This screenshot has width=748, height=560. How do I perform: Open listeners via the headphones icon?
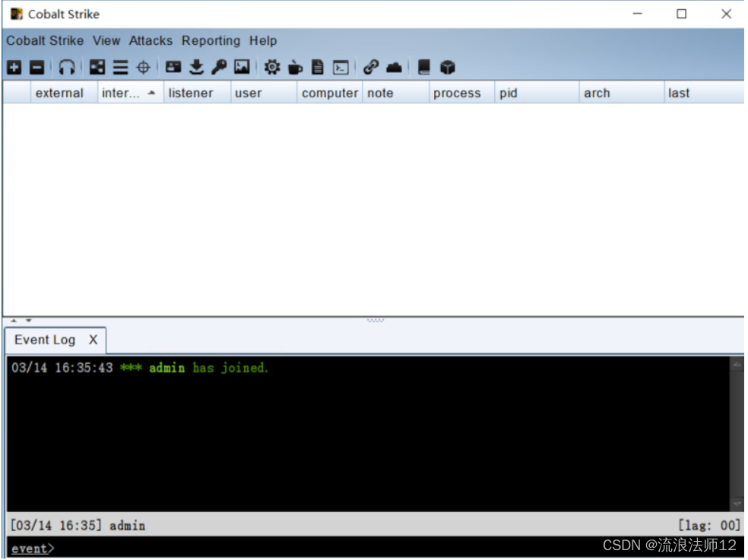tap(67, 68)
